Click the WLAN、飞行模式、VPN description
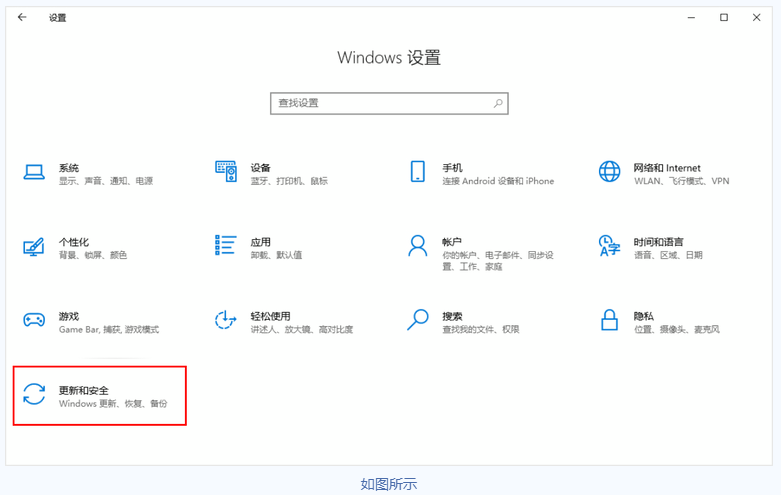781x495 pixels. pos(681,181)
